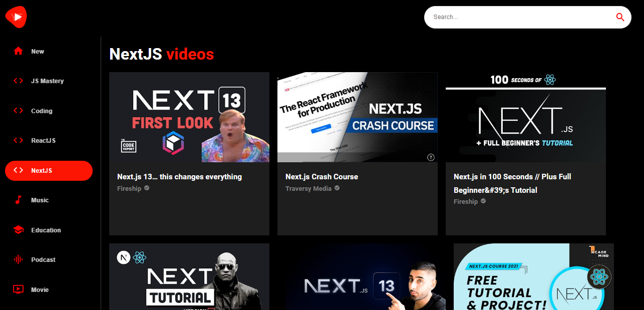
Task: Open 'Next.js in 100 Seconds' title link
Action: pyautogui.click(x=512, y=183)
